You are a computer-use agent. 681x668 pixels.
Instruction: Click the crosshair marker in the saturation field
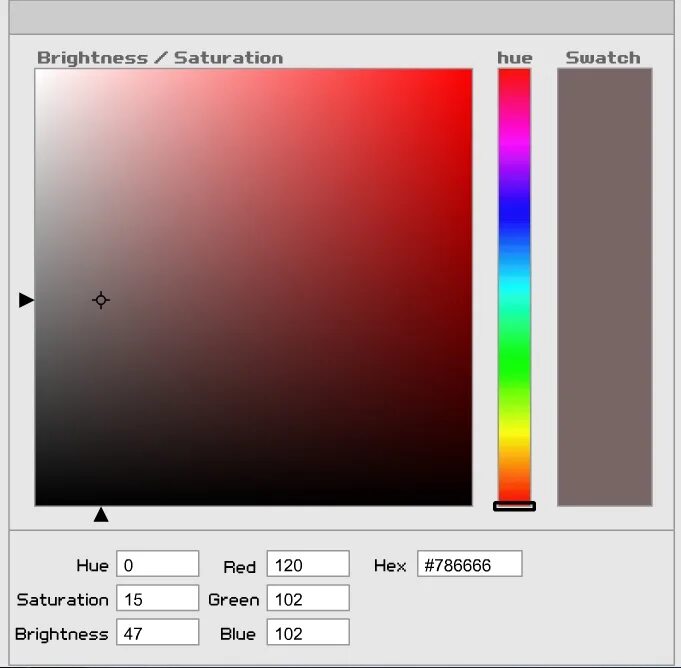pos(101,300)
